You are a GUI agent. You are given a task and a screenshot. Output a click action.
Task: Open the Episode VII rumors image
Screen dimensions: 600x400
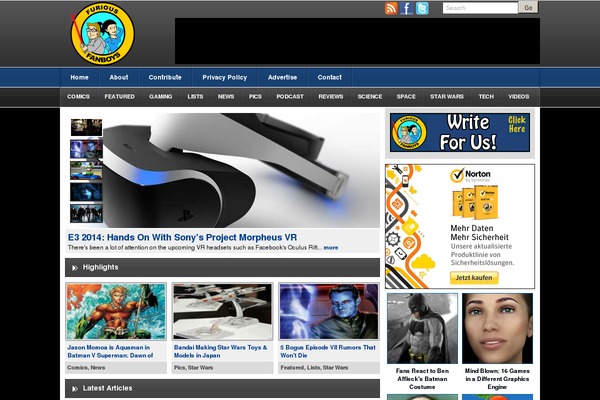(x=329, y=312)
